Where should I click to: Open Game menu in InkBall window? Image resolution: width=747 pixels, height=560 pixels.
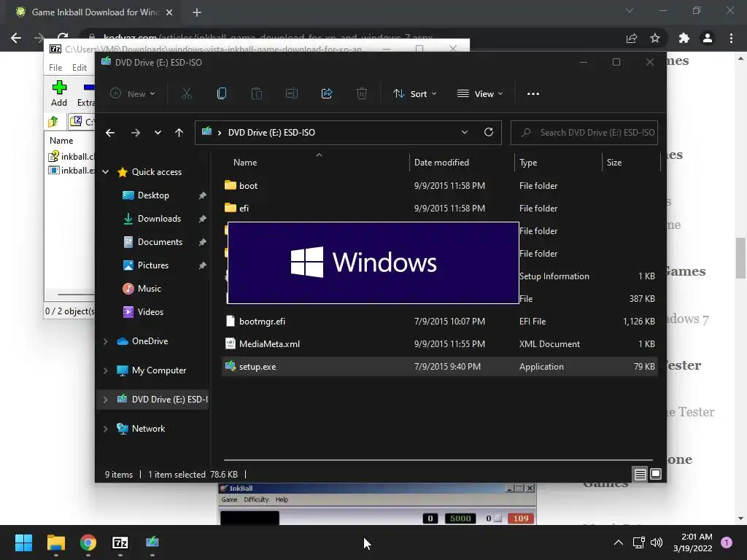(x=229, y=499)
